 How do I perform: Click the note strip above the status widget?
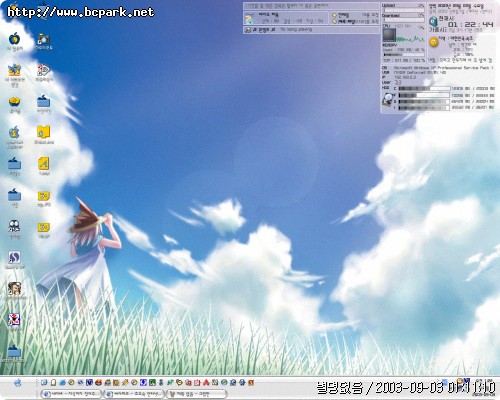311,6
